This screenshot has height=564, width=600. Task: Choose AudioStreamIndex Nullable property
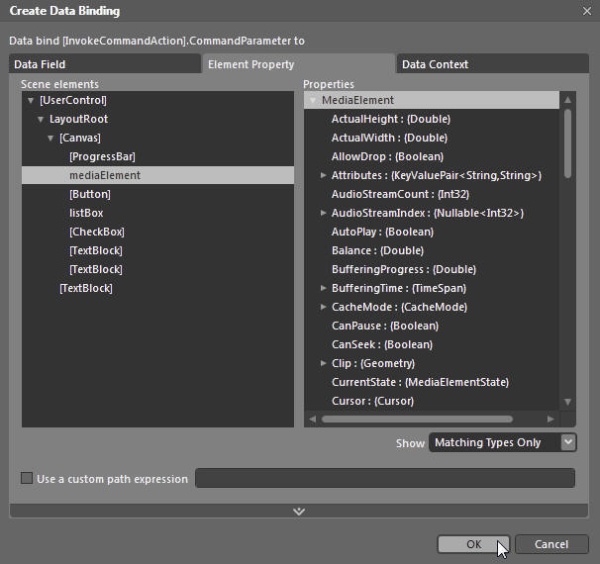point(427,213)
